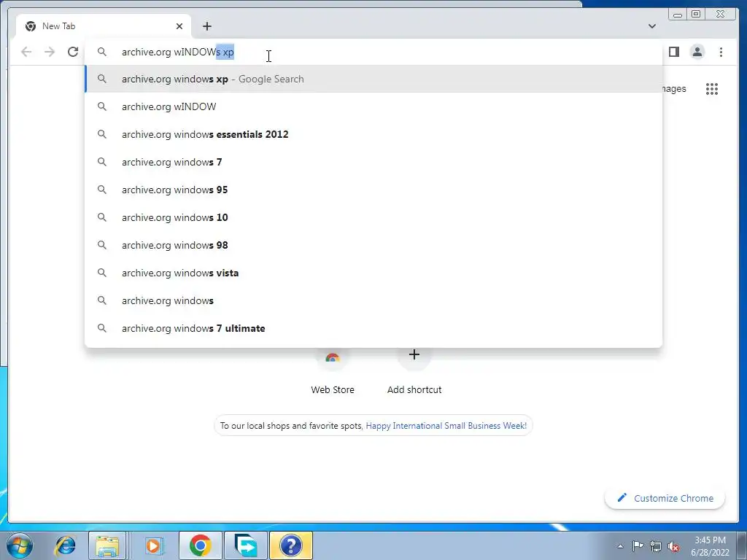Open the Windows Start menu
Image resolution: width=747 pixels, height=560 pixels.
coord(20,545)
